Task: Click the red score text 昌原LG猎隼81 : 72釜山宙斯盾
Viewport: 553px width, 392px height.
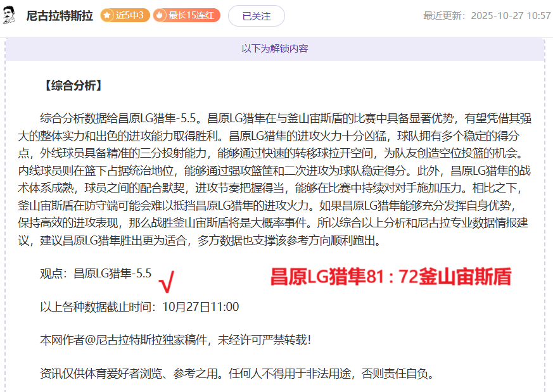Action: pyautogui.click(x=390, y=277)
